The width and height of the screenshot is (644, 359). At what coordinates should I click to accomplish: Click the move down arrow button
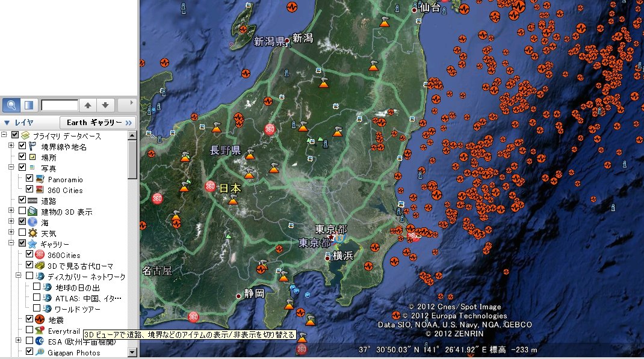coord(105,105)
